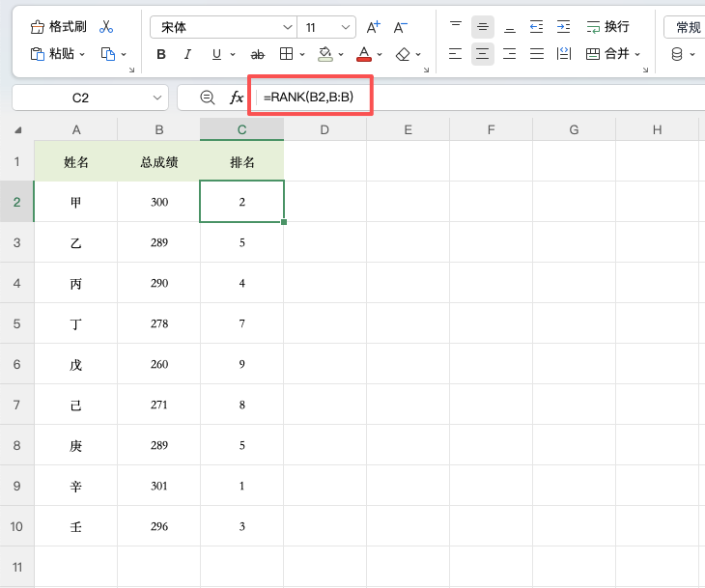
Task: Click the magnifier icon in formula bar
Action: tap(208, 98)
